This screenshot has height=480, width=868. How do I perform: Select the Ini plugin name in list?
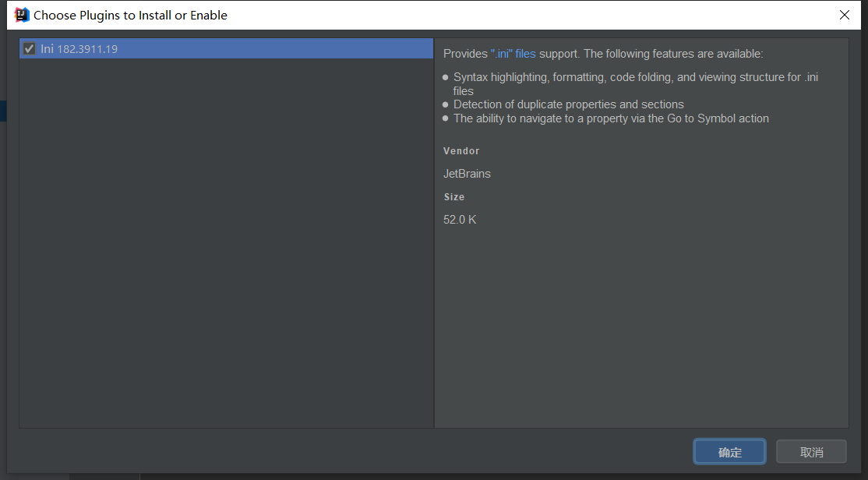tap(47, 49)
